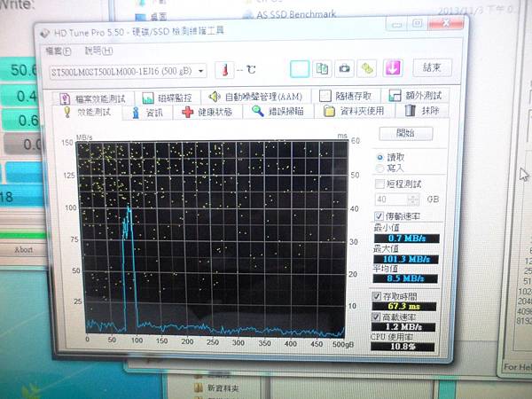This screenshot has height=399, width=532.
Task: Open the 說明(H) menu
Action: (98, 51)
